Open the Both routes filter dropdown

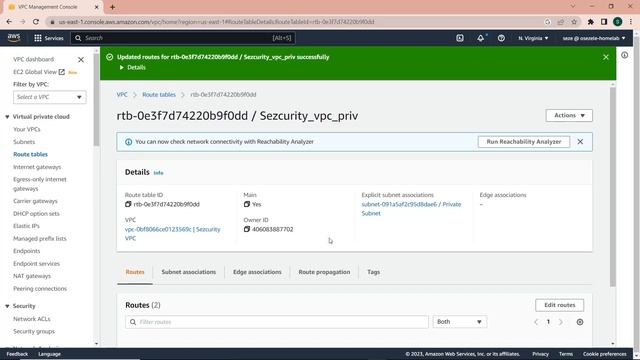(x=459, y=322)
